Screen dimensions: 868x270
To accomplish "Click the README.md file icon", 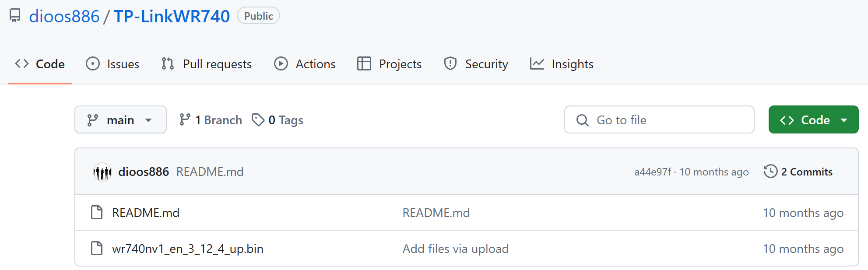I will (96, 213).
